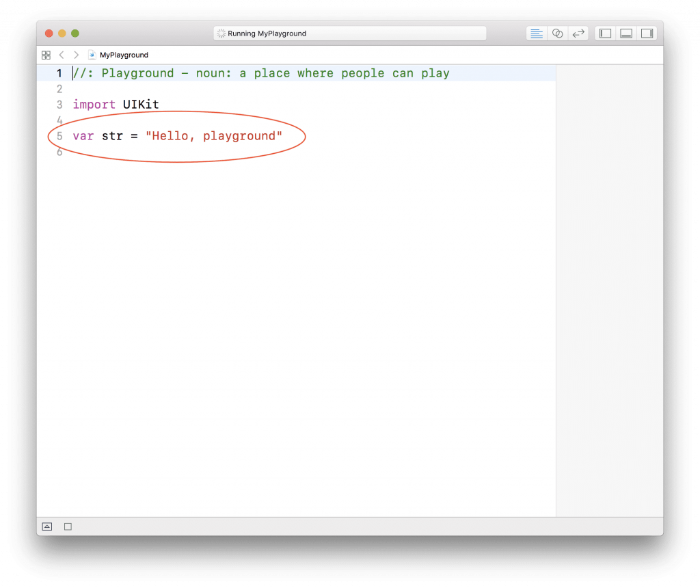
Task: Click the UIKit module name
Action: click(x=141, y=105)
